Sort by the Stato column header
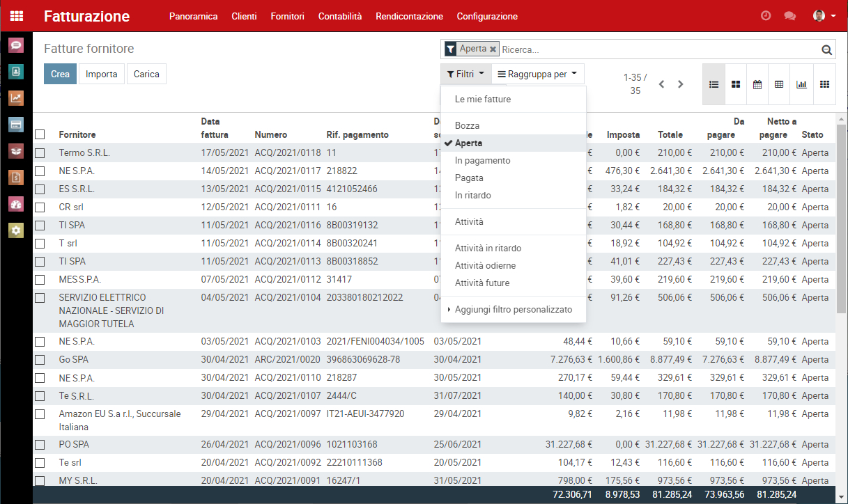Screen dimensions: 848x504 click(x=812, y=134)
